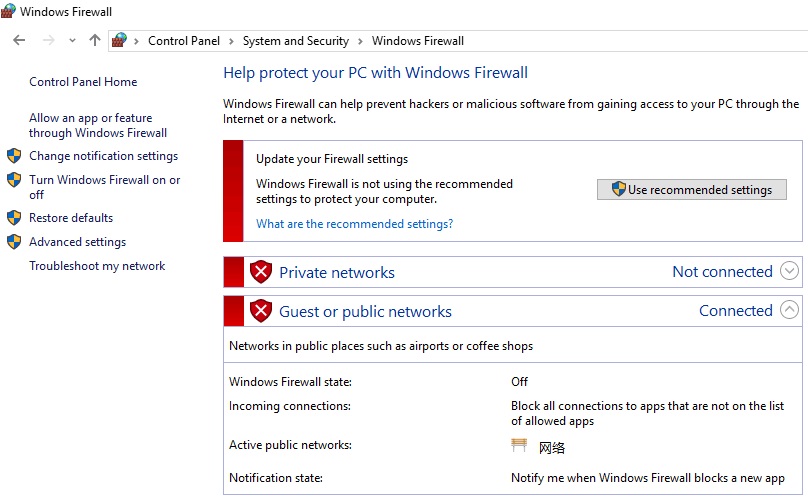Click the Windows Firewall title bar icon
Viewport: 808px width, 501px height.
pos(8,11)
